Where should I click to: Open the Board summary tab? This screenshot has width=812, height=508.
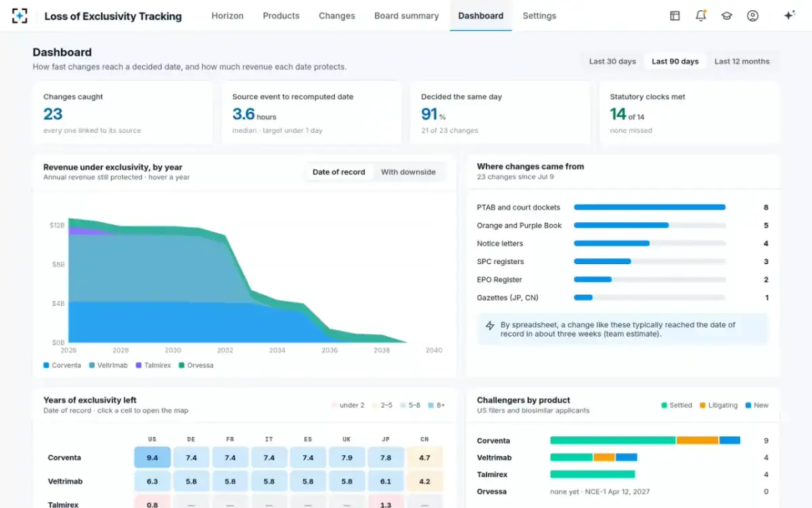[x=407, y=16]
